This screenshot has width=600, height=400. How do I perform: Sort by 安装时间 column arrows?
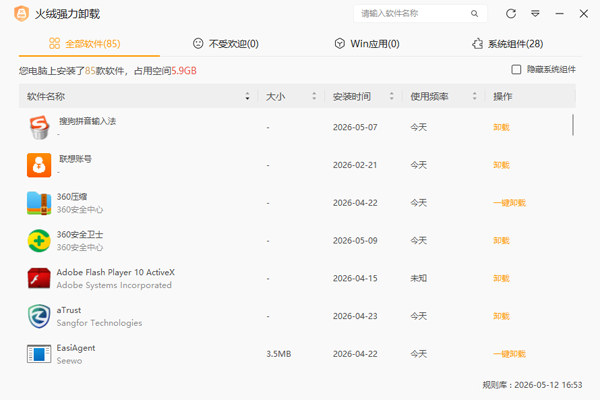(x=391, y=96)
